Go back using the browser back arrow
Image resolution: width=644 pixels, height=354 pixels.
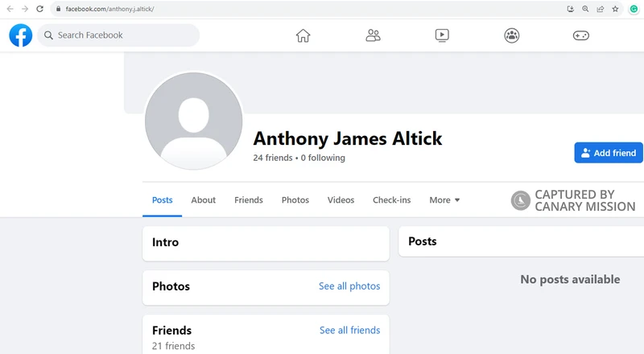[x=10, y=9]
